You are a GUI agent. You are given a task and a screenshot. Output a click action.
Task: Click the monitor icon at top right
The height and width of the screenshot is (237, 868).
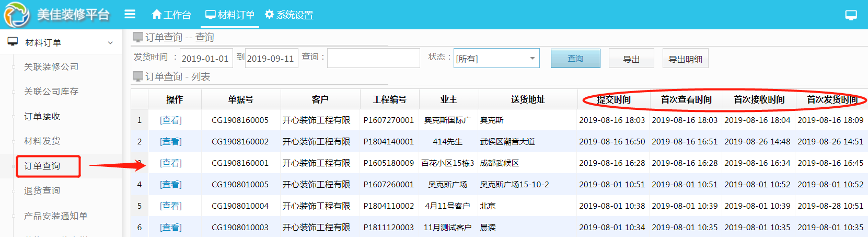coord(851,15)
